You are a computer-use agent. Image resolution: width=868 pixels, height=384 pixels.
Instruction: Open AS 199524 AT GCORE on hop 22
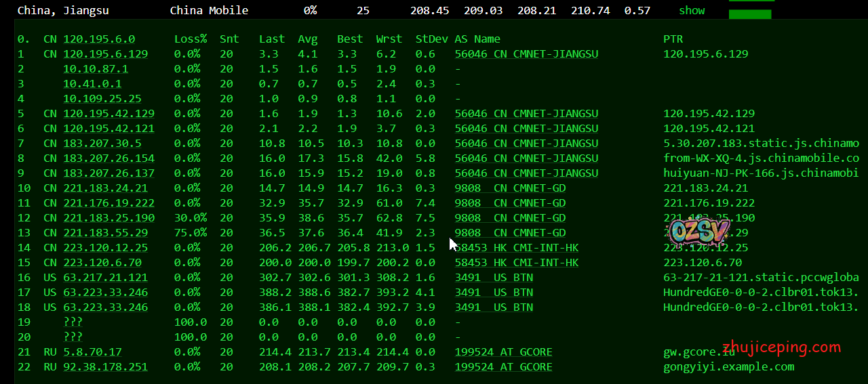tap(503, 367)
